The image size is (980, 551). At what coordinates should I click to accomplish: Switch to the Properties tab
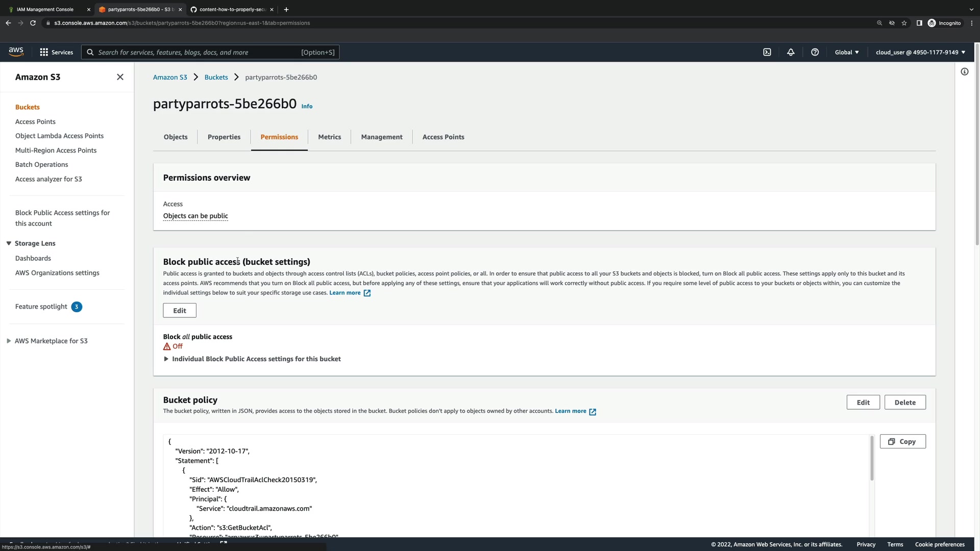pos(224,137)
